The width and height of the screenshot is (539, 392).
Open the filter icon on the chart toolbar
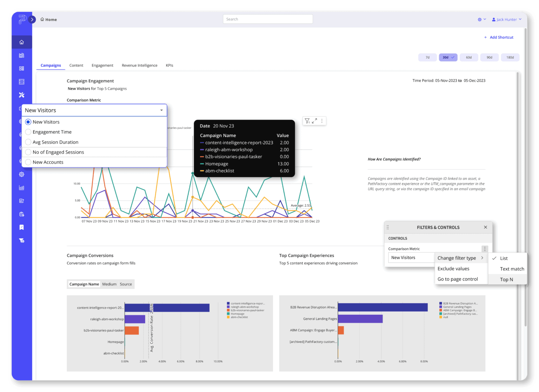point(307,121)
